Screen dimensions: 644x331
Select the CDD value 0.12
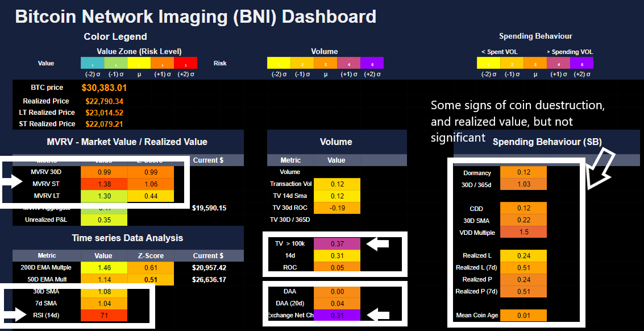coord(523,208)
